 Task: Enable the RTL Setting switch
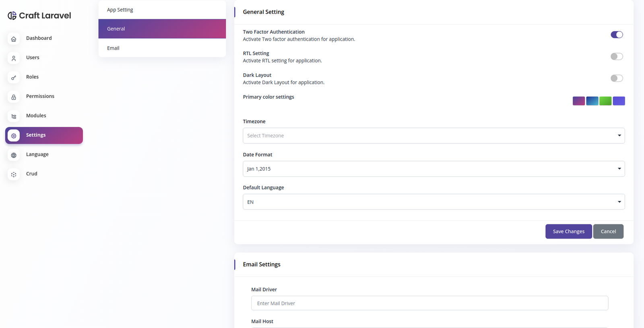(x=616, y=56)
